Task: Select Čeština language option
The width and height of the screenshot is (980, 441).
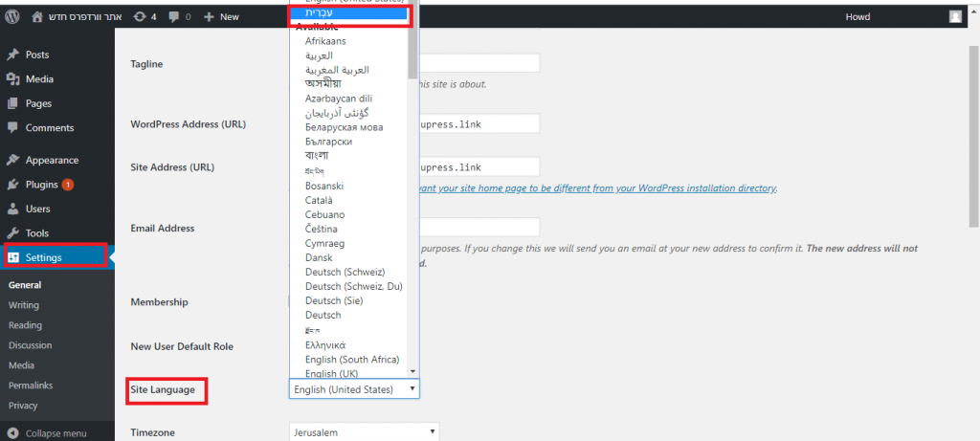Action: [322, 229]
